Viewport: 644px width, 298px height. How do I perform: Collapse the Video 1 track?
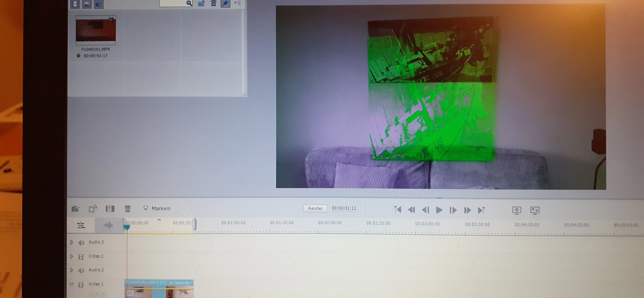(72, 284)
